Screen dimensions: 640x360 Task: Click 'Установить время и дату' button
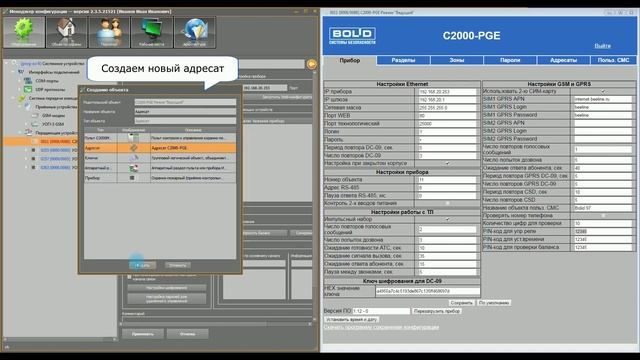351,320
